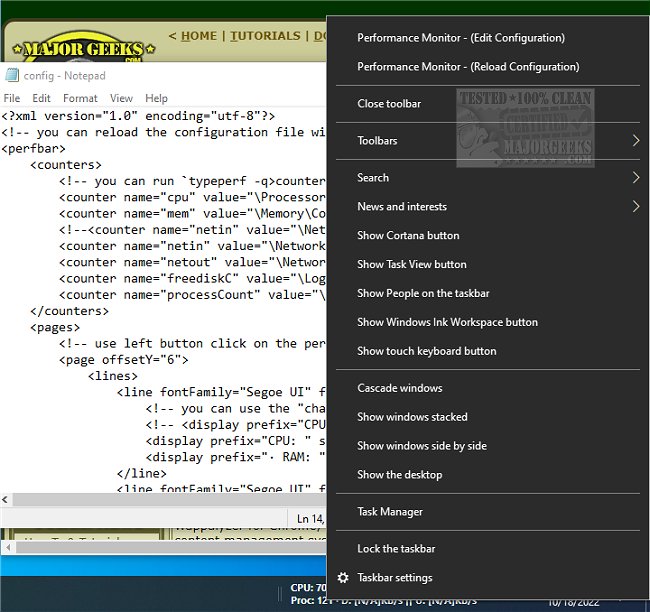Click the Major Geeks logo

click(x=82, y=47)
